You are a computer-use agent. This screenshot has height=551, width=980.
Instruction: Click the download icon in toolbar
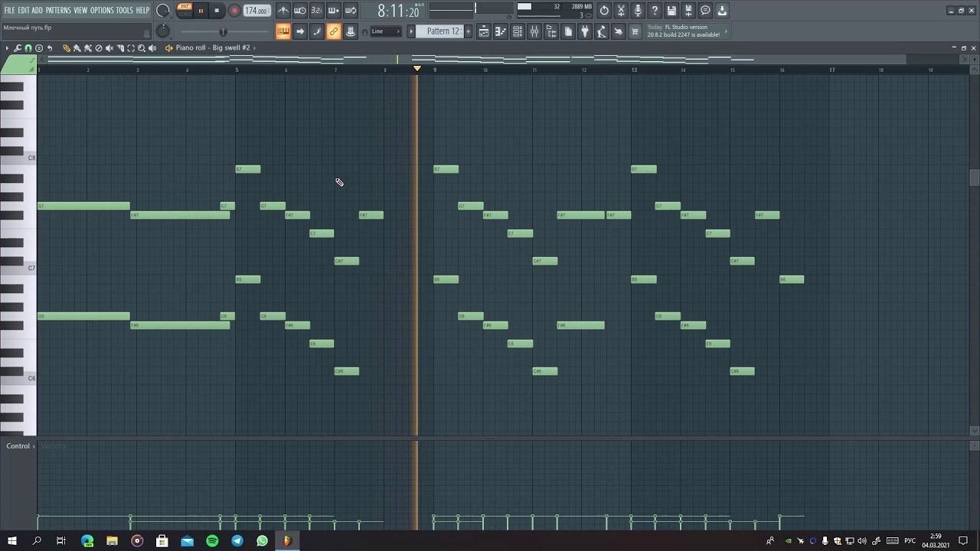(x=722, y=11)
